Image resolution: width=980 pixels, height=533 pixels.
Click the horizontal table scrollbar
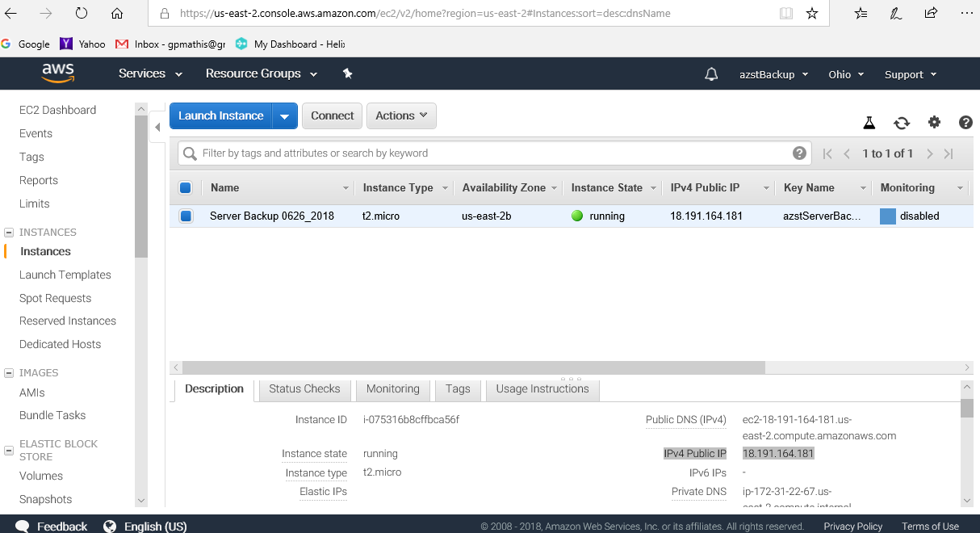[473, 367]
